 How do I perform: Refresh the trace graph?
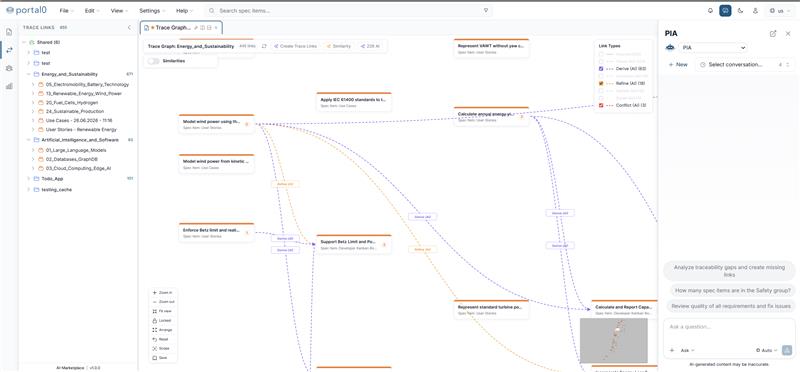[x=264, y=46]
